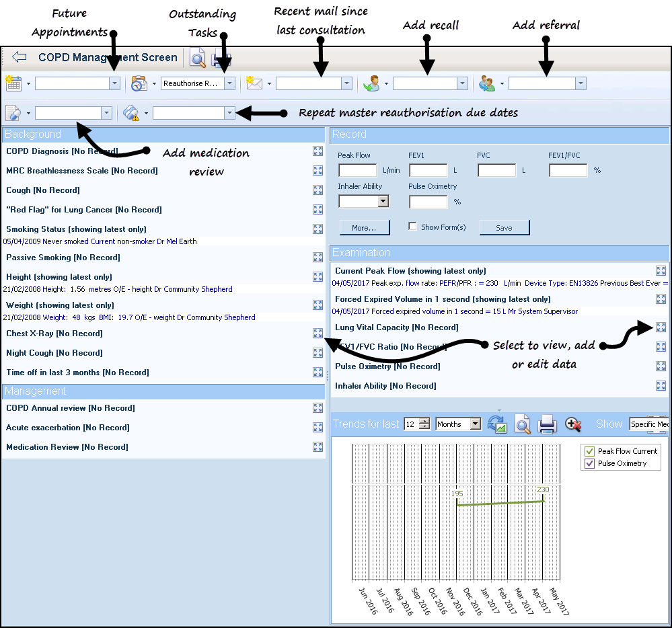Screen dimensions: 672x628
Task: Click the add recall icon
Action: click(371, 83)
